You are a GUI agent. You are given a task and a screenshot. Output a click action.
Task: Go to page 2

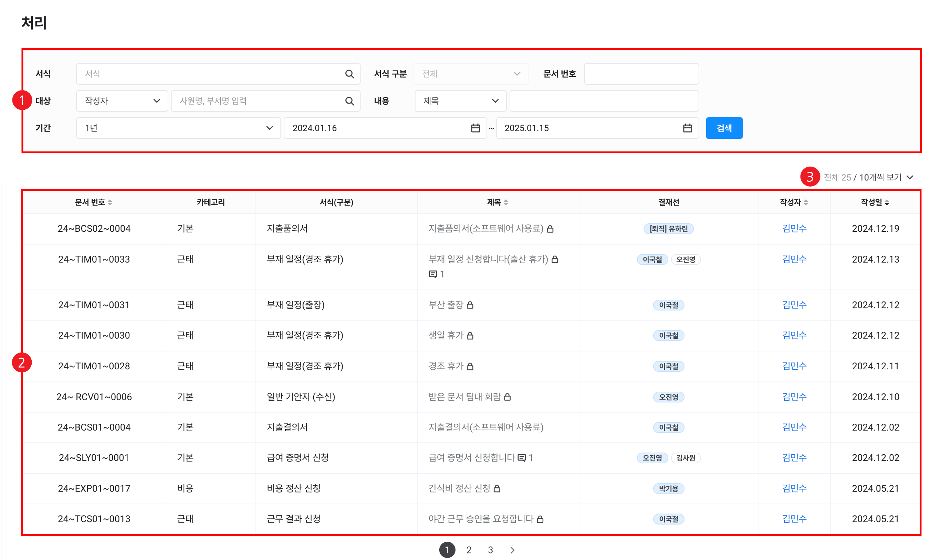[469, 550]
